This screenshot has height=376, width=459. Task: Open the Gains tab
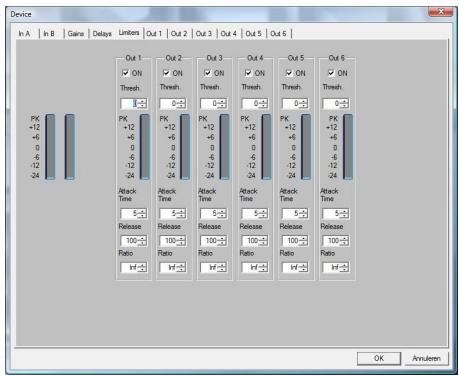click(x=76, y=34)
